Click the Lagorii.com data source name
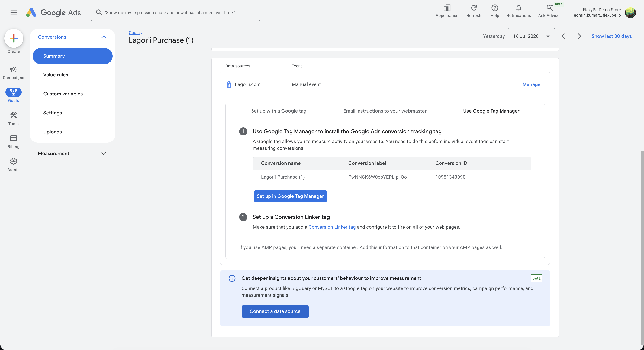 pos(248,84)
